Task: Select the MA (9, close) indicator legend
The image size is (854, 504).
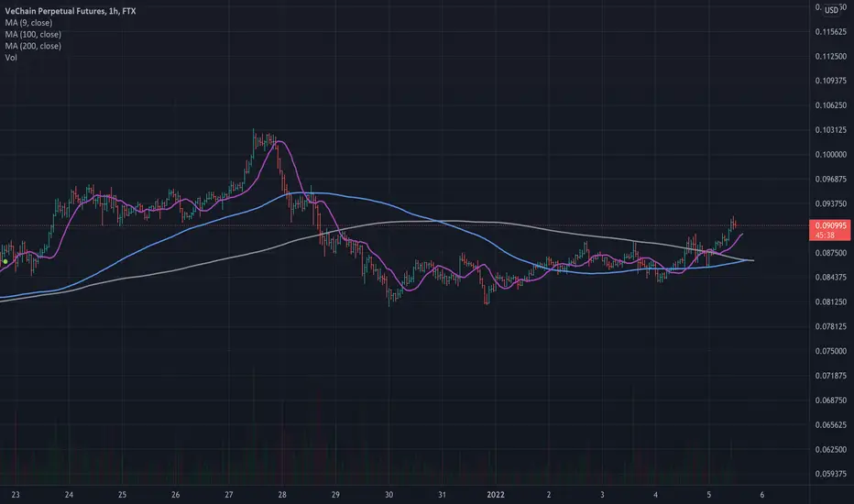Action: 29,23
